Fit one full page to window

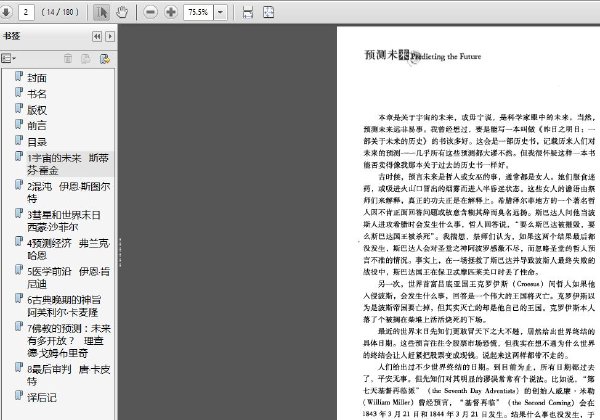pos(269,12)
